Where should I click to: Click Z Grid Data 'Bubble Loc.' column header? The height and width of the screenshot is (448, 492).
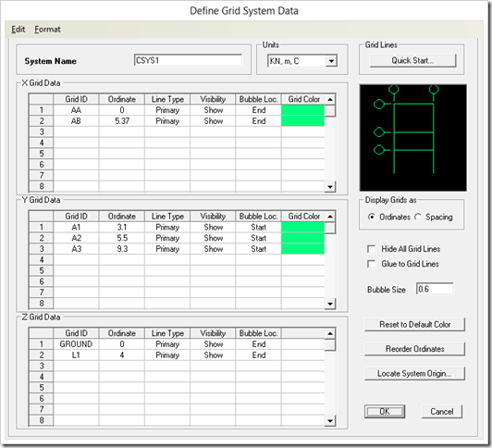tap(259, 333)
